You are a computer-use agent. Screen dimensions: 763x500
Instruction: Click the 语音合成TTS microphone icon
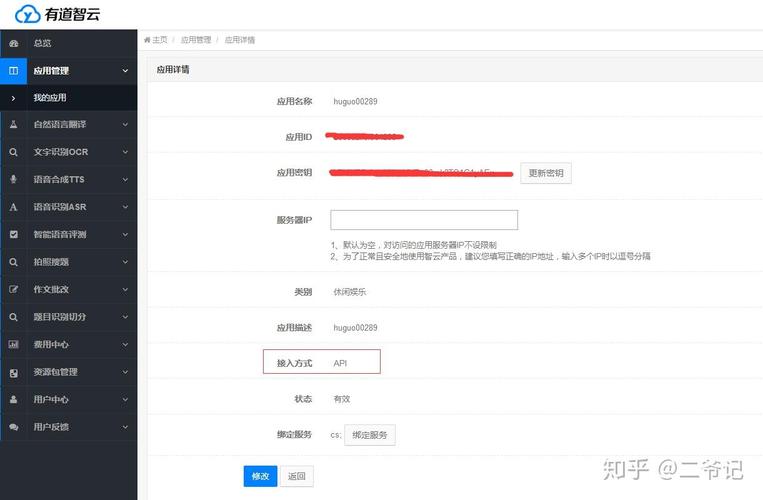(14, 179)
